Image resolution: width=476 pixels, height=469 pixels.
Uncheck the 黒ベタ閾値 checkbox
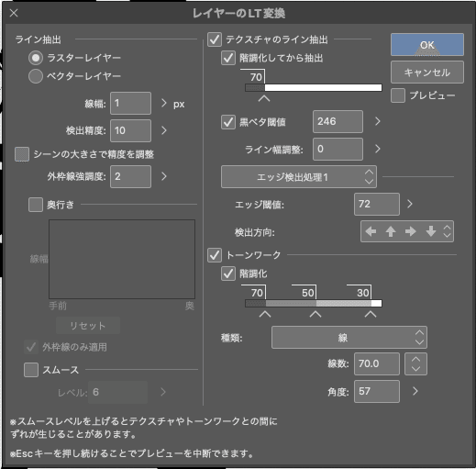(x=228, y=122)
